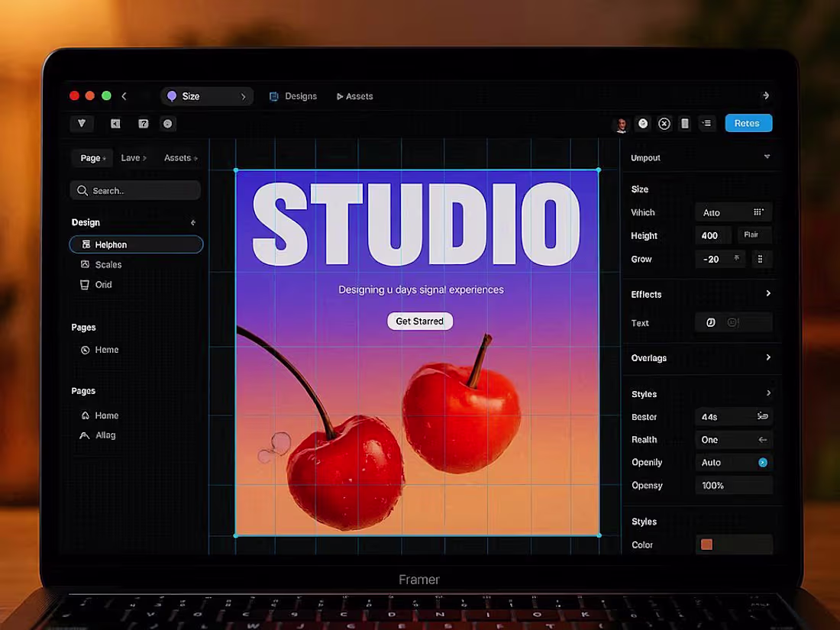This screenshot has width=840, height=630.
Task: Select the Orid tool in the sidebar
Action: [102, 284]
